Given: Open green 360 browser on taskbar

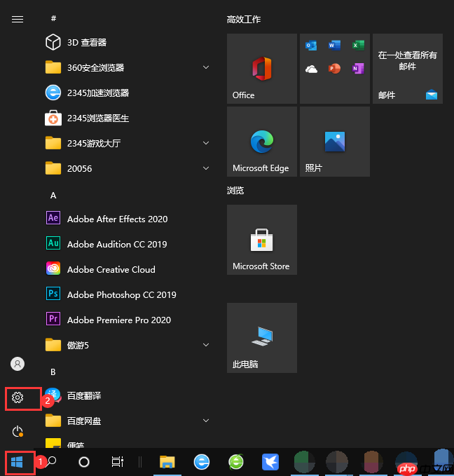Looking at the screenshot, I should pyautogui.click(x=236, y=462).
